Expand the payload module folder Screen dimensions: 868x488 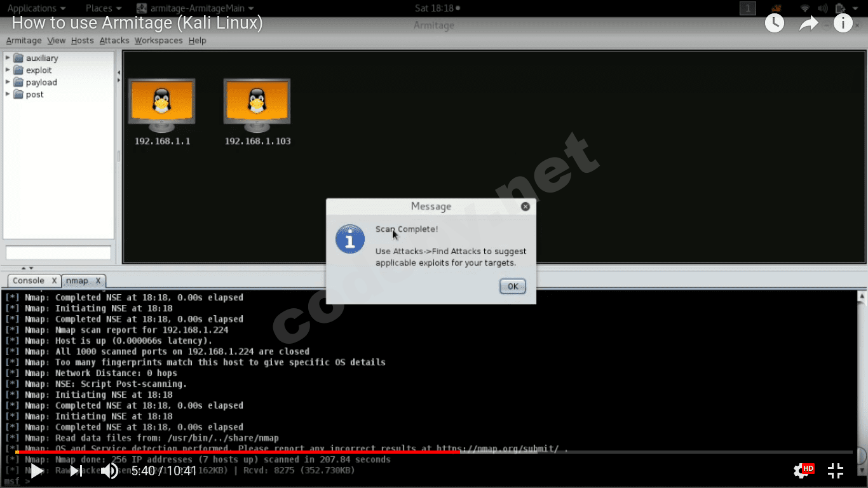coord(8,82)
